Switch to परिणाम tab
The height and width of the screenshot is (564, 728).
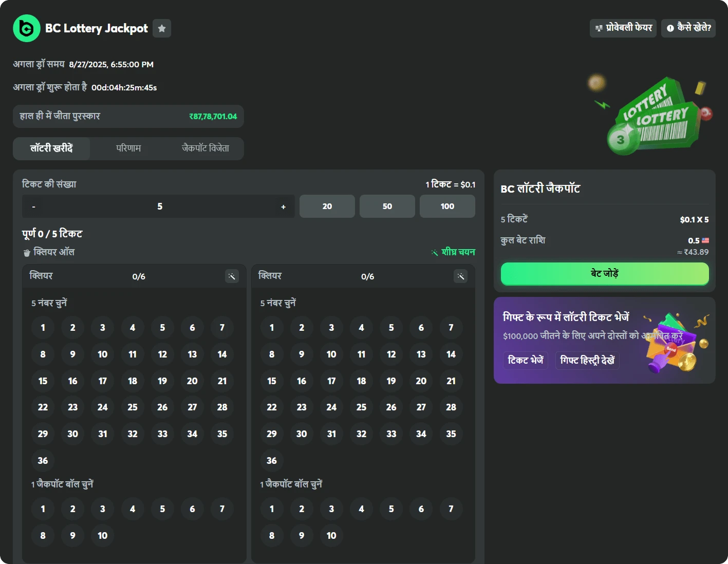point(128,148)
